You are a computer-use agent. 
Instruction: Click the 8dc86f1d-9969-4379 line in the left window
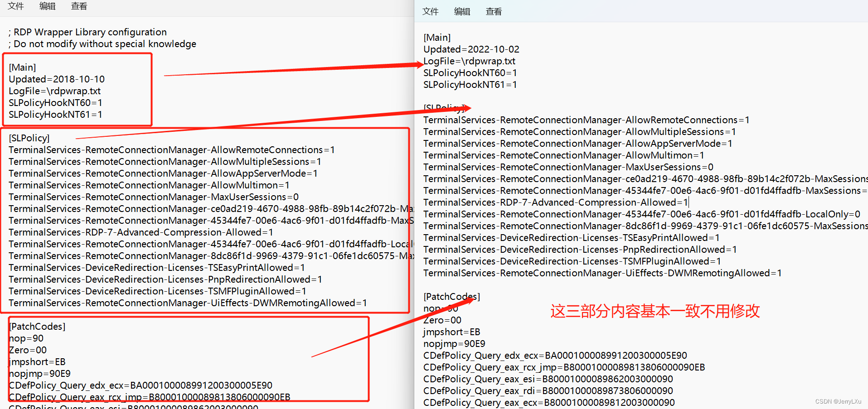coord(211,256)
